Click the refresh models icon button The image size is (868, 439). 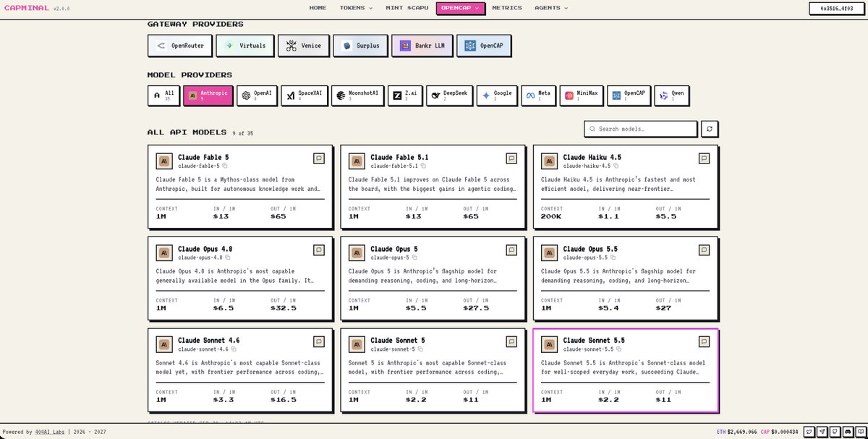[x=710, y=129]
